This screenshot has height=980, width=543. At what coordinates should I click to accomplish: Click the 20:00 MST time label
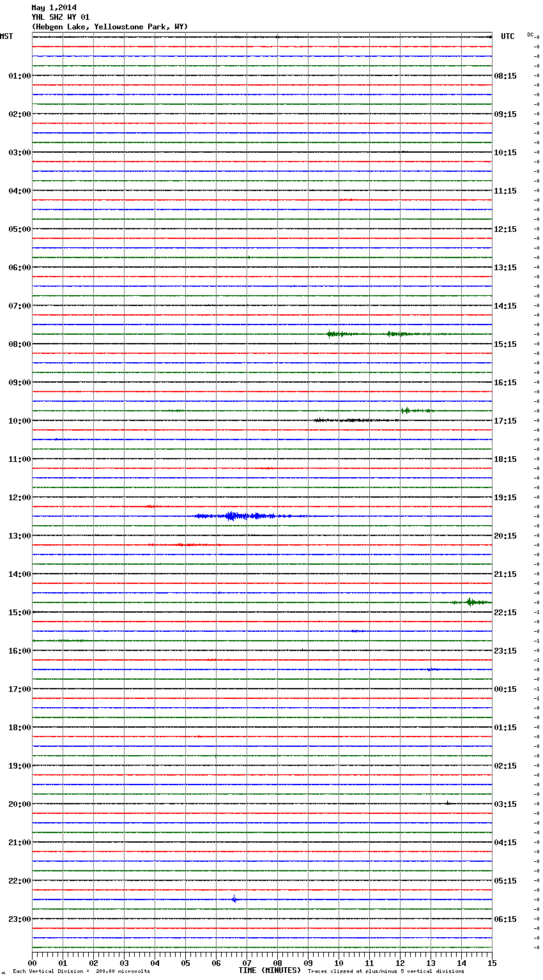coord(20,804)
